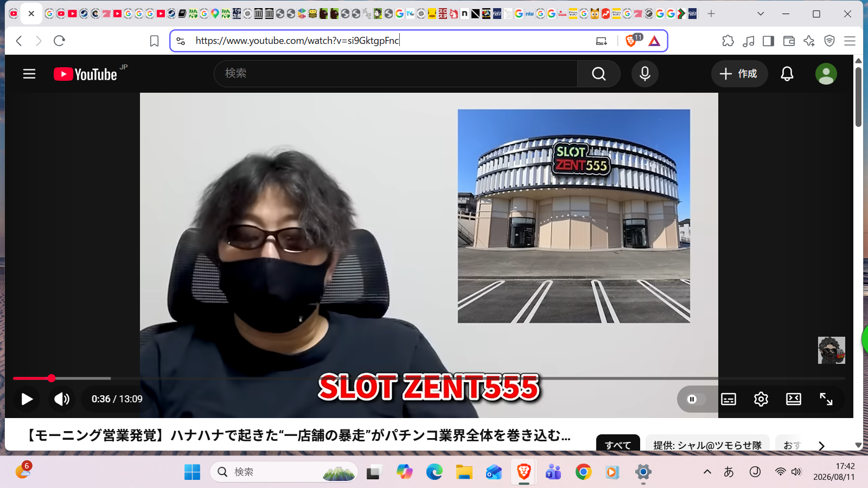
Task: Open the Brave Rewards triangle icon
Action: pos(654,41)
